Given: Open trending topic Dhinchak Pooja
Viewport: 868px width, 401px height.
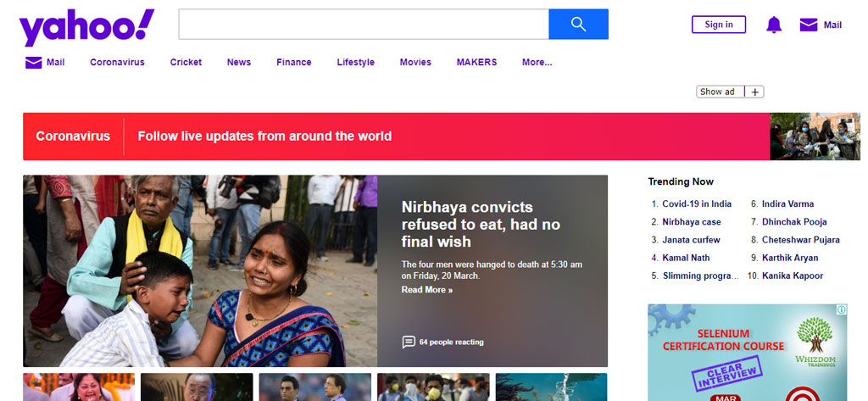Looking at the screenshot, I should click(x=794, y=222).
